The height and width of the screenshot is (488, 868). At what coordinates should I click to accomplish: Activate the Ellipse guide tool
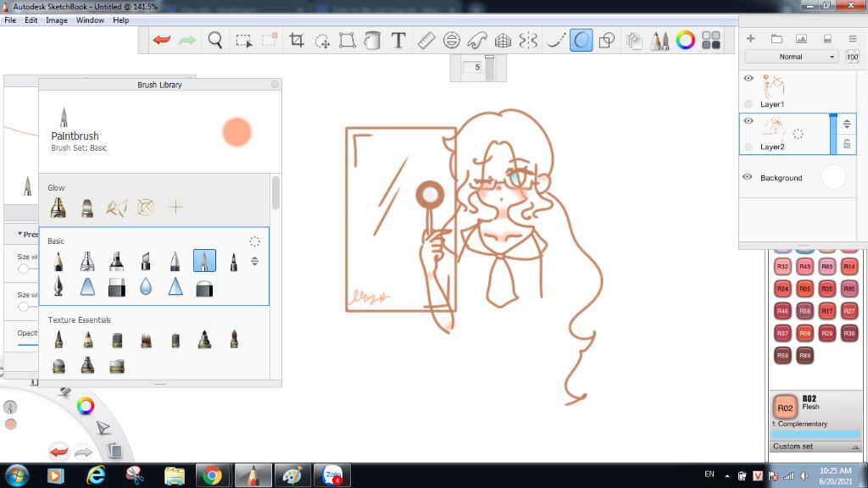(452, 40)
